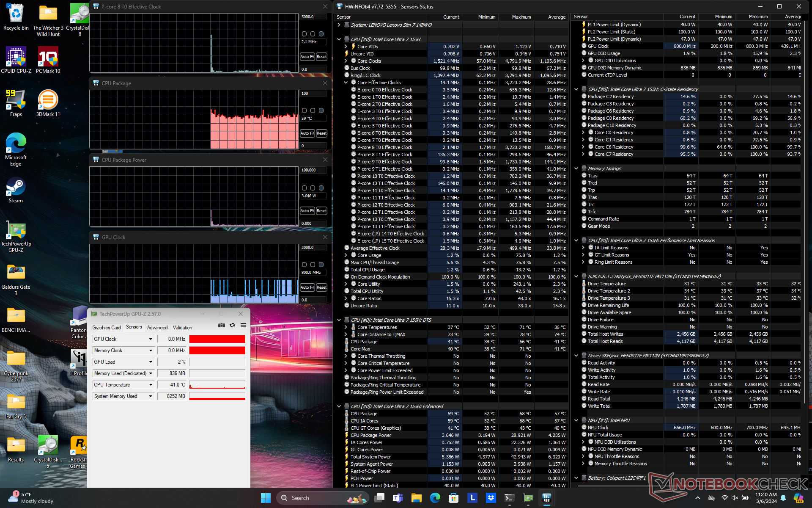Open Far Cry 5 desktop folder
The height and width of the screenshot is (508, 812).
coord(16,406)
